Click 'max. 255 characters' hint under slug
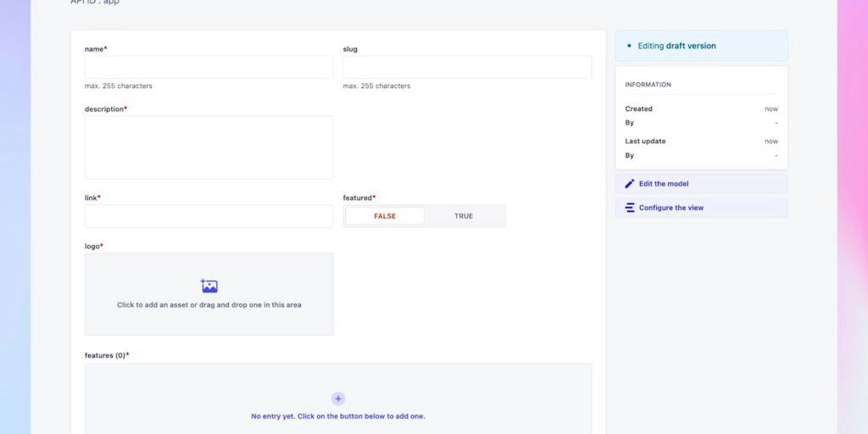 pos(376,86)
